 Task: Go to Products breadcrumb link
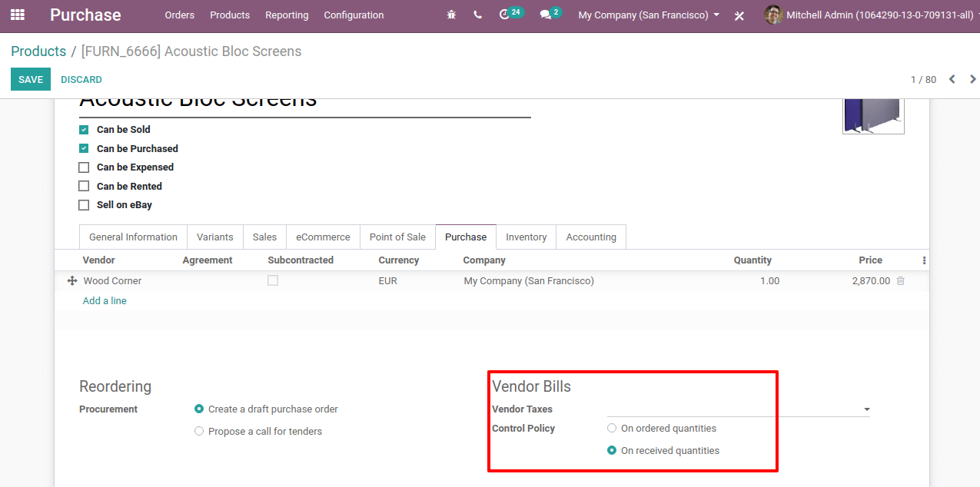click(x=38, y=51)
